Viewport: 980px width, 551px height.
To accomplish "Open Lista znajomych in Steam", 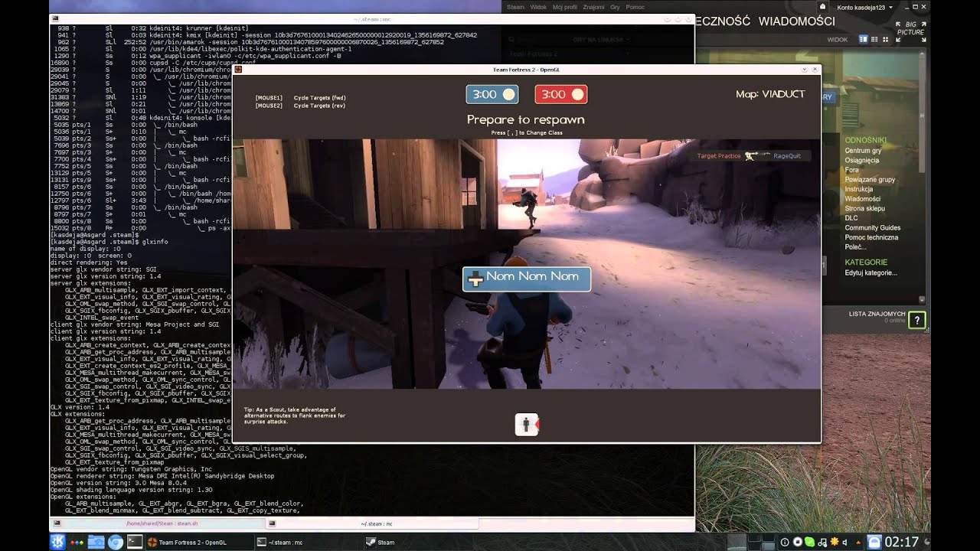I will pos(877,314).
